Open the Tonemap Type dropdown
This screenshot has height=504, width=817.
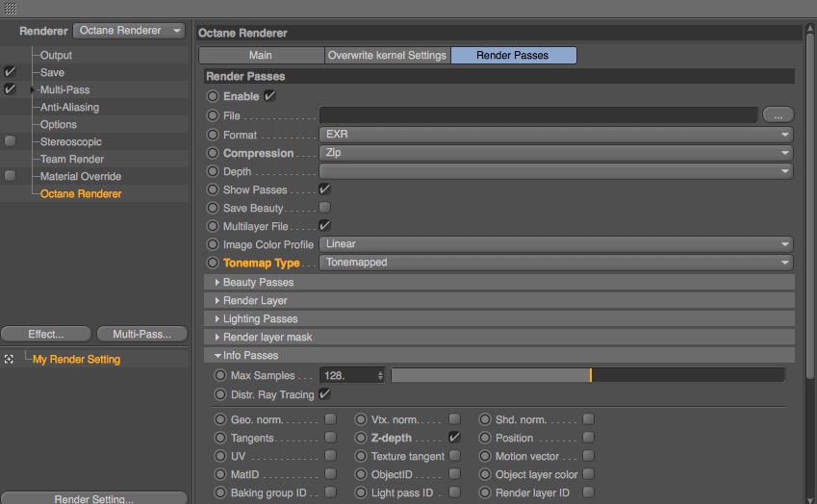[556, 263]
